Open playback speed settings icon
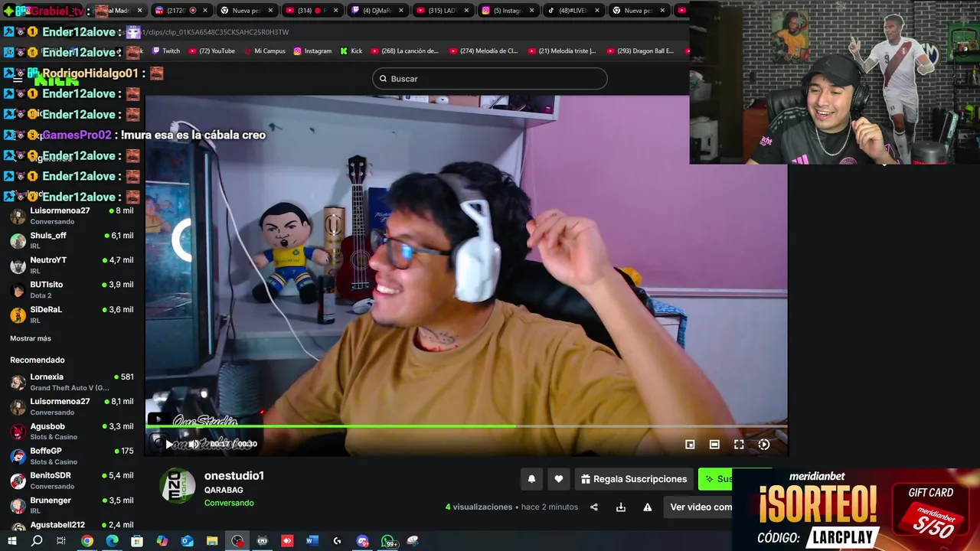The width and height of the screenshot is (980, 551). coord(763,444)
